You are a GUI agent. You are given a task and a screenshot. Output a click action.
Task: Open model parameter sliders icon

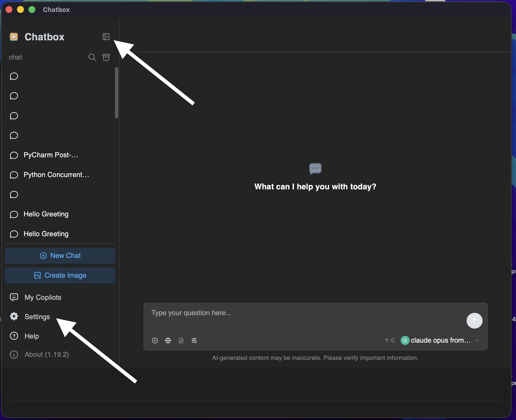(194, 340)
